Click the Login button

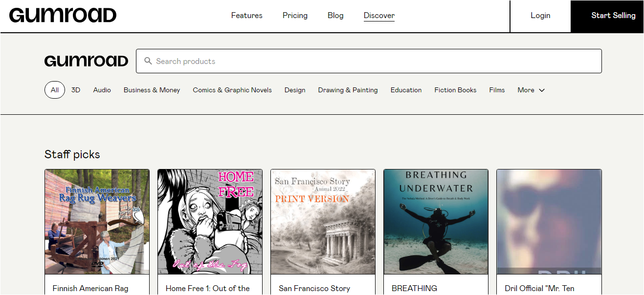coord(540,16)
